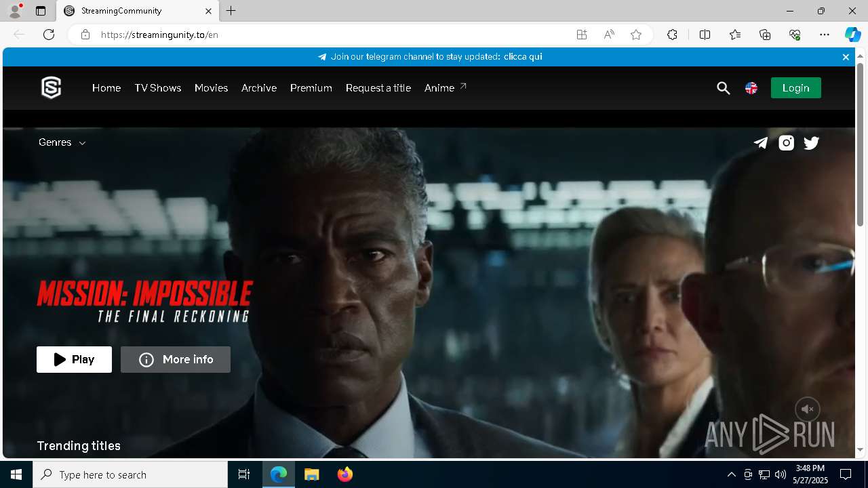Click the green Login button

[x=796, y=88]
